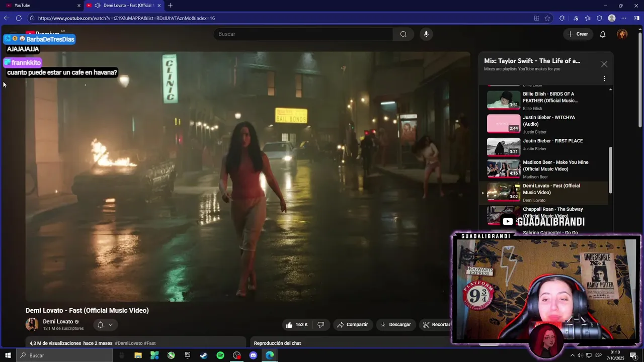
Task: Open the Windows Start menu
Action: pos(8,355)
